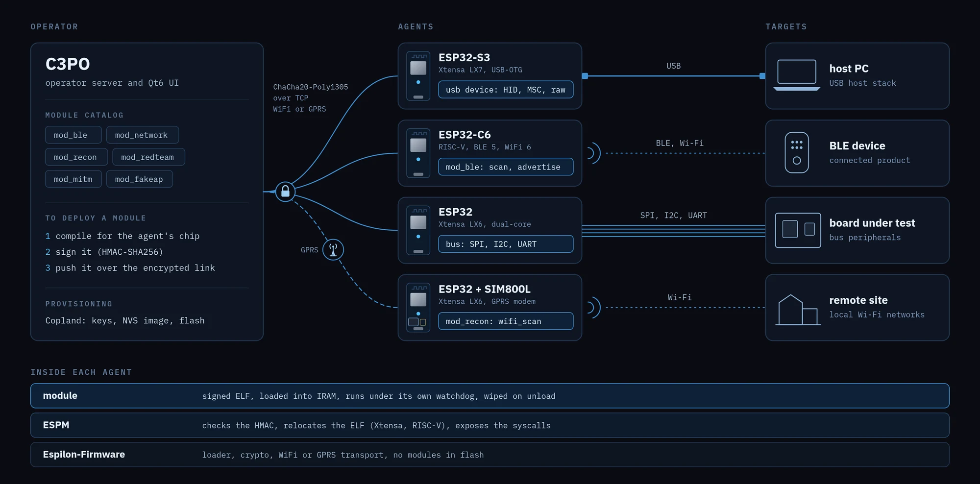This screenshot has height=484, width=980.
Task: Click the GPRS antenna tower icon
Action: pyautogui.click(x=333, y=250)
